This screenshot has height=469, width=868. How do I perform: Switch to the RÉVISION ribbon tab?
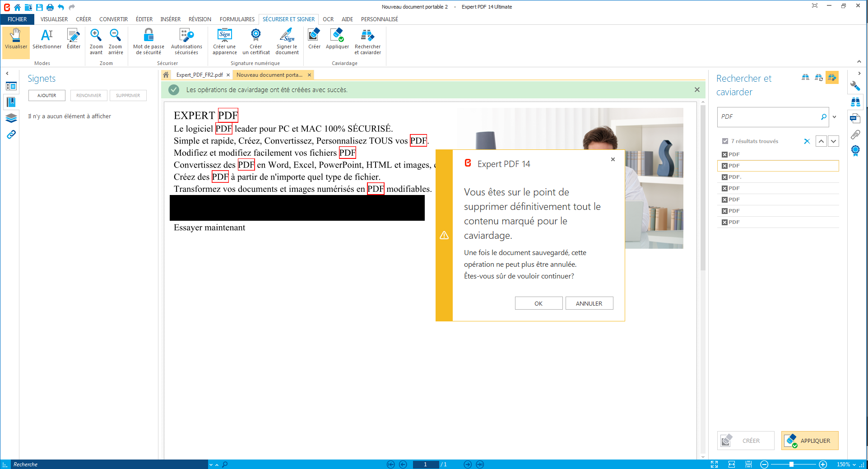[200, 19]
